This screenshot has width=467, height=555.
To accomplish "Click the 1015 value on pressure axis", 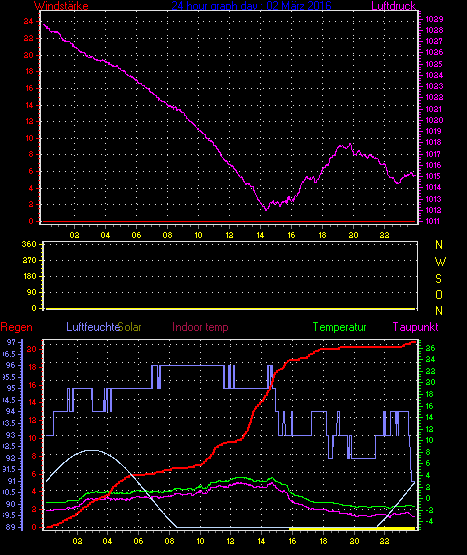I will click(433, 176).
